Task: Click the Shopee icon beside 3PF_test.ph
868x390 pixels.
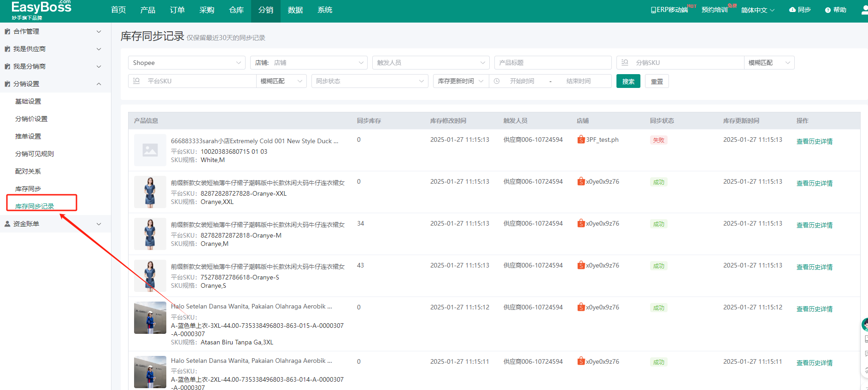Action: tap(581, 140)
